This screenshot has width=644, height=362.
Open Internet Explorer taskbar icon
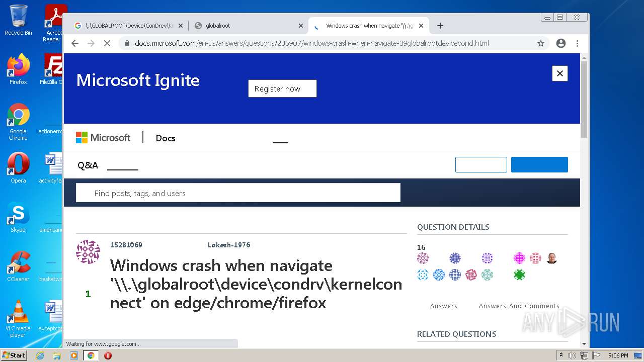point(40,355)
